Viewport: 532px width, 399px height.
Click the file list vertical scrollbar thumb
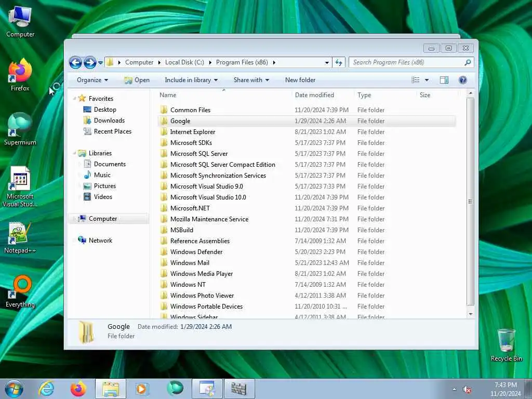point(470,202)
